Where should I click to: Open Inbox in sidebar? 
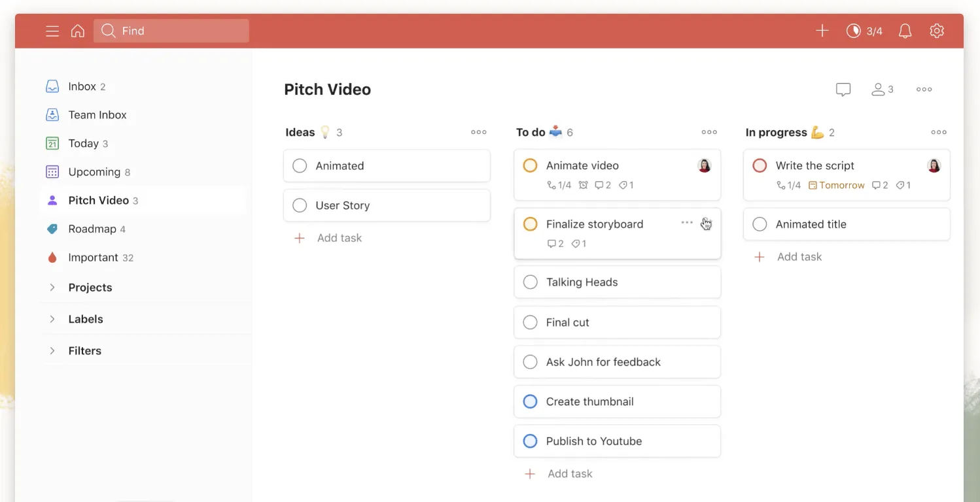coord(143,86)
